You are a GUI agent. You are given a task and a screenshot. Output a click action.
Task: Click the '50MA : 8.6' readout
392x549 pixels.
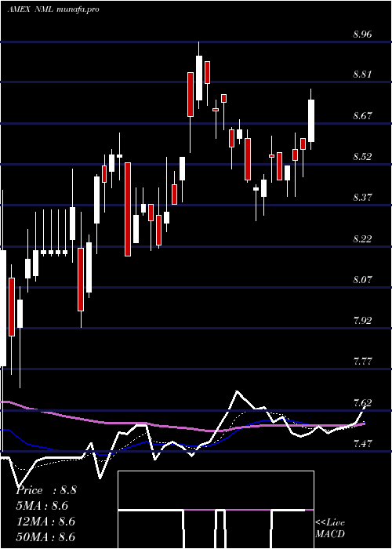(x=45, y=536)
